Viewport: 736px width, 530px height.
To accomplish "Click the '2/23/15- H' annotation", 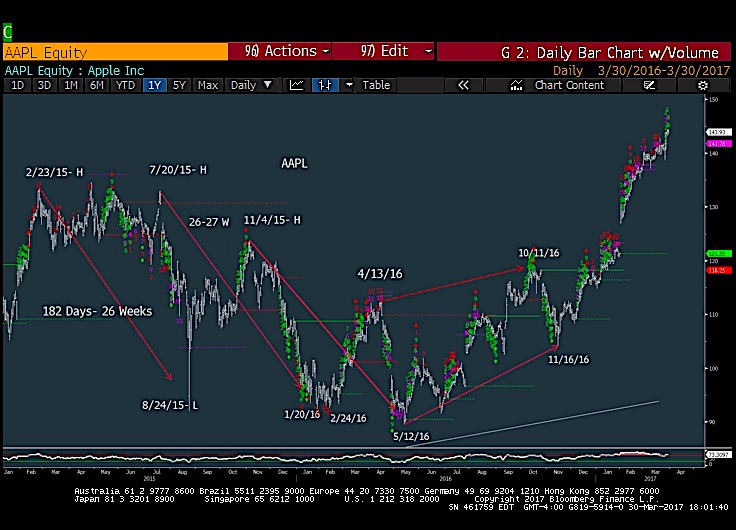I will (x=54, y=172).
